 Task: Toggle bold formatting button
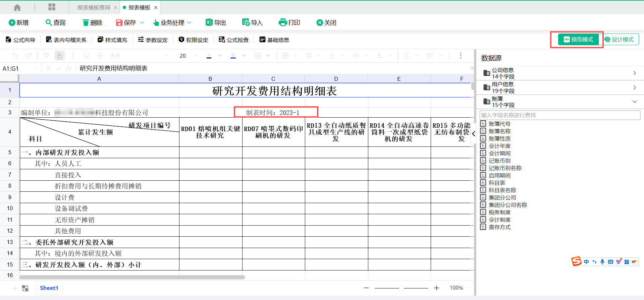tap(59, 56)
